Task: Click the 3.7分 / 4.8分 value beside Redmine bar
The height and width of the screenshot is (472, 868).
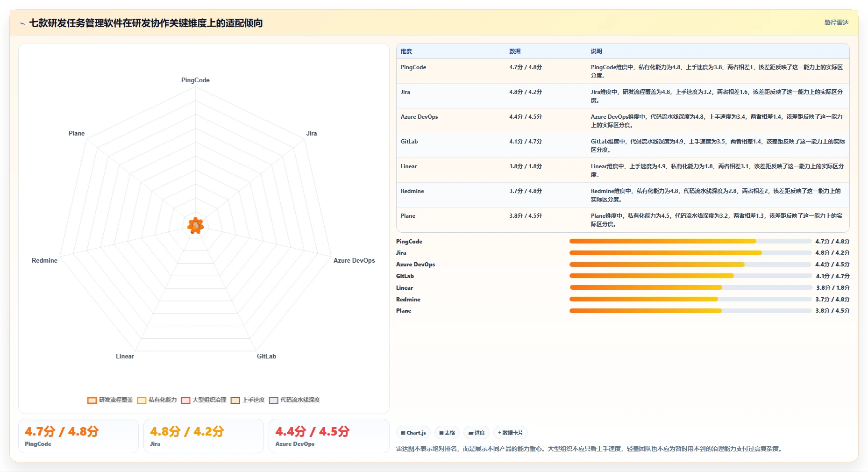Action: coord(832,300)
